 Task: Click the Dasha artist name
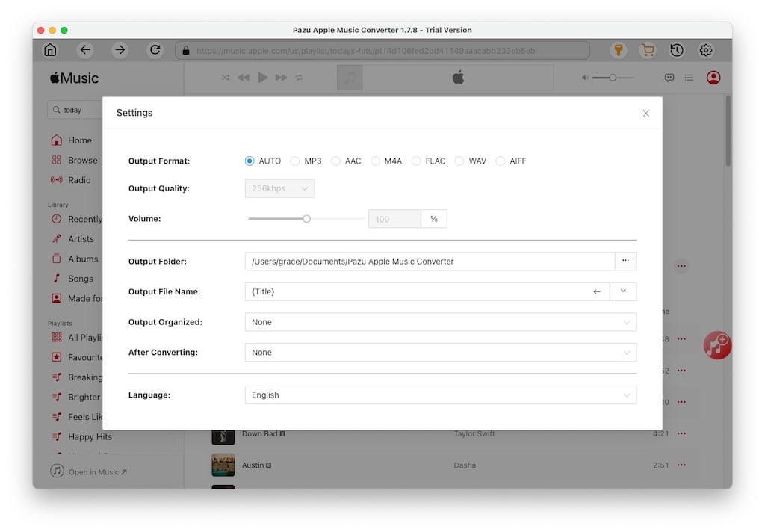point(465,466)
